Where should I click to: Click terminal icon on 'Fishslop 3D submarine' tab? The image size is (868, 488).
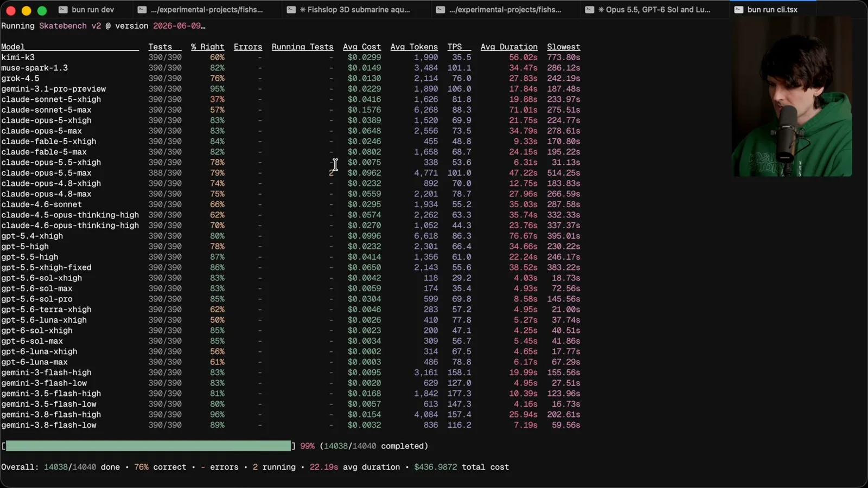click(x=291, y=10)
